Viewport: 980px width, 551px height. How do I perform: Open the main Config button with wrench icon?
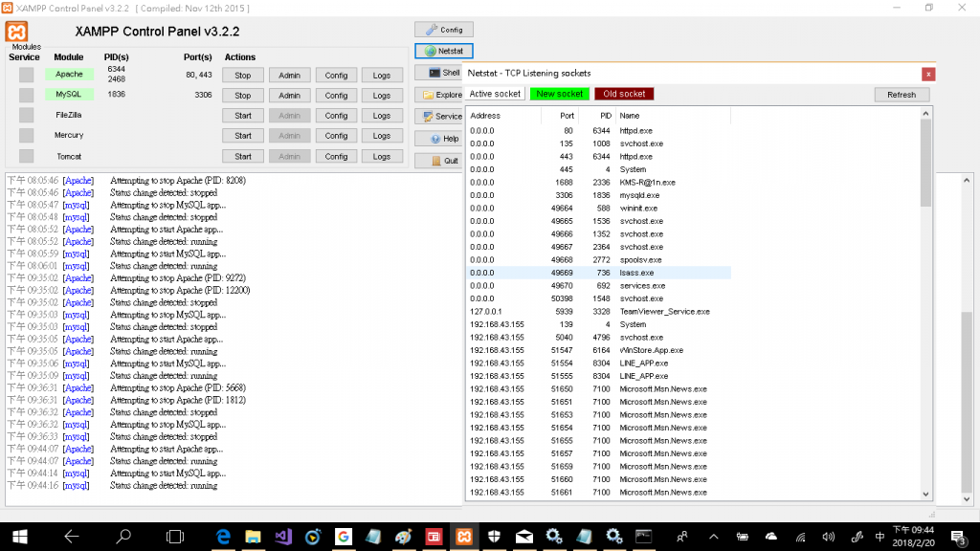click(444, 30)
